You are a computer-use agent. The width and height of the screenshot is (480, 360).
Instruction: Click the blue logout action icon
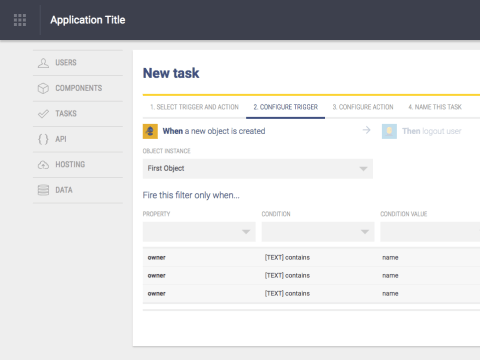coord(389,131)
